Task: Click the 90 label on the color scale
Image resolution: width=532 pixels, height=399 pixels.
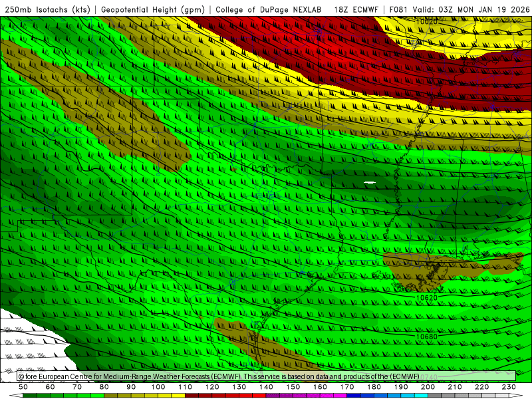Action: click(x=131, y=387)
